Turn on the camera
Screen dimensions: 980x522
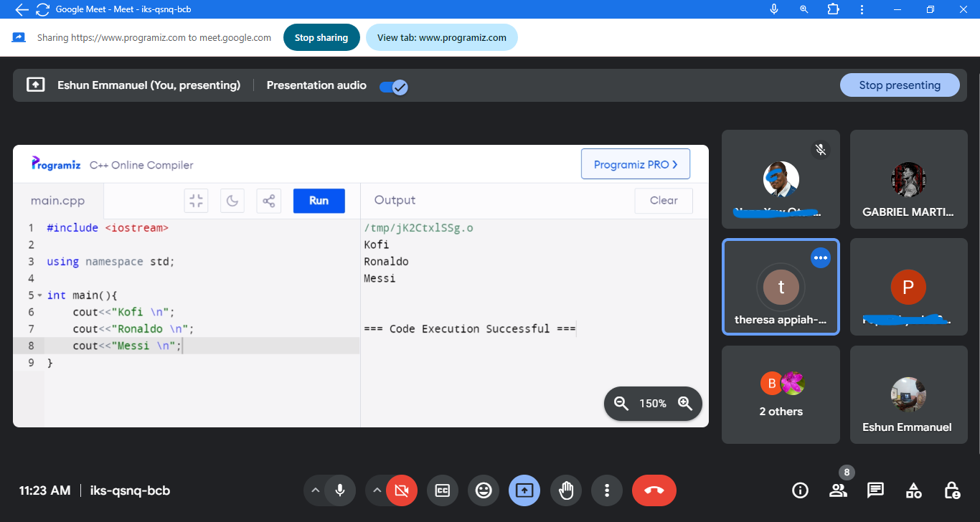[x=401, y=490]
